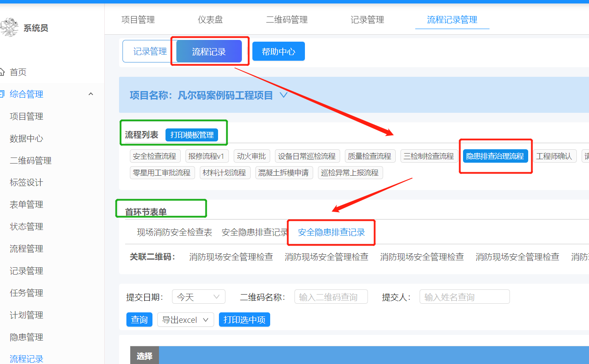Switch to the 仪表盘 tab
Viewport: 589px width, 364px height.
click(210, 20)
